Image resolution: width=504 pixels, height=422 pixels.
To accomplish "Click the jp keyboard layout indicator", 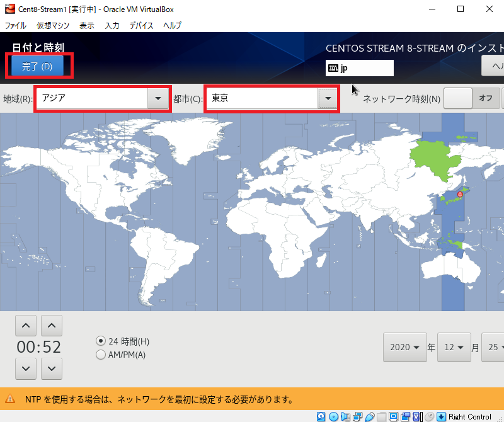I will click(359, 68).
